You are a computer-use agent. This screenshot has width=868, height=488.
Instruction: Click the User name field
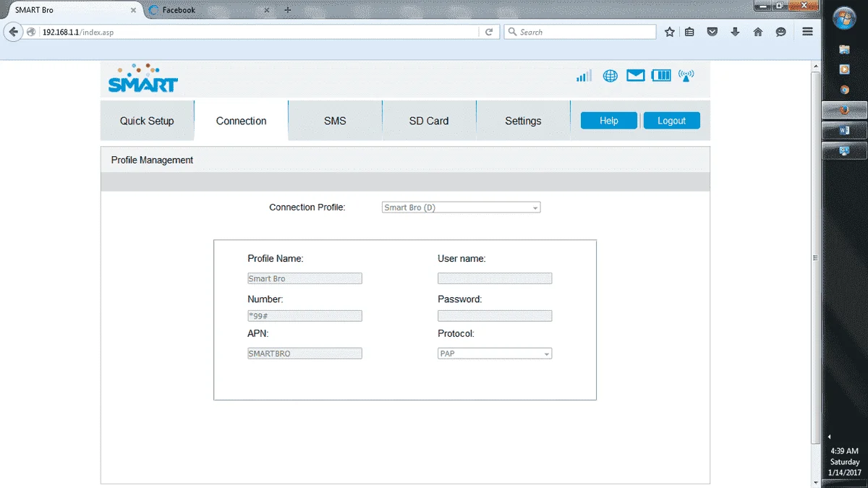point(495,278)
